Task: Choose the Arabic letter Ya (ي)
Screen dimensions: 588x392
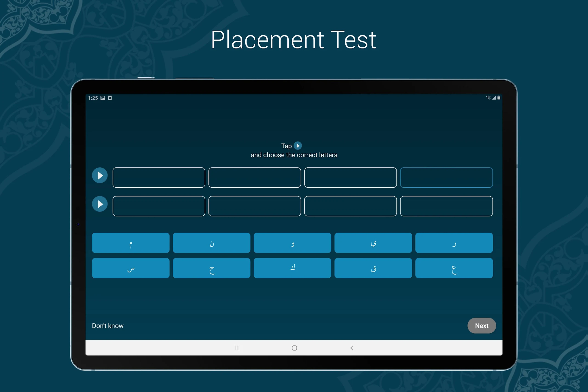Action: point(373,243)
